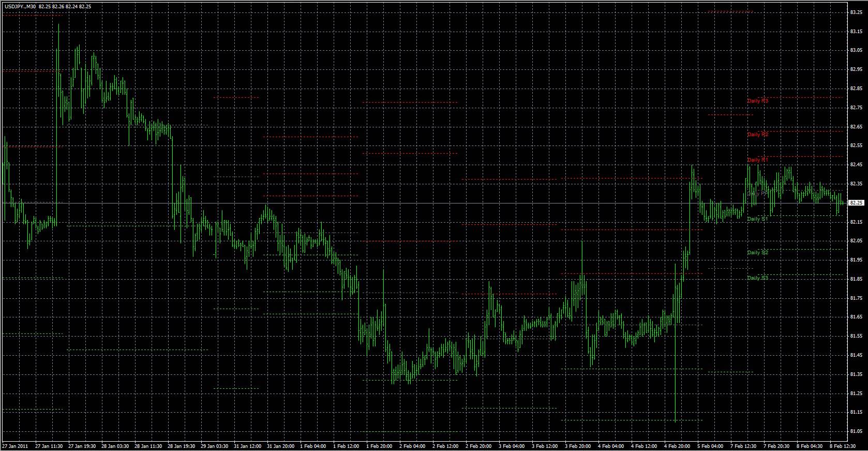Image resolution: width=868 pixels, height=451 pixels.
Task: Click the 81.05 price axis label
Action: (x=856, y=431)
